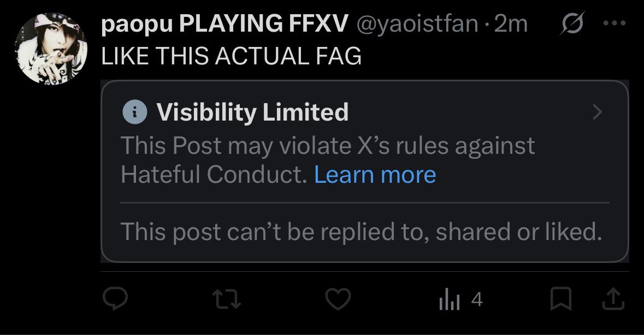644x335 pixels.
Task: Click the view count number 4
Action: coord(476,300)
